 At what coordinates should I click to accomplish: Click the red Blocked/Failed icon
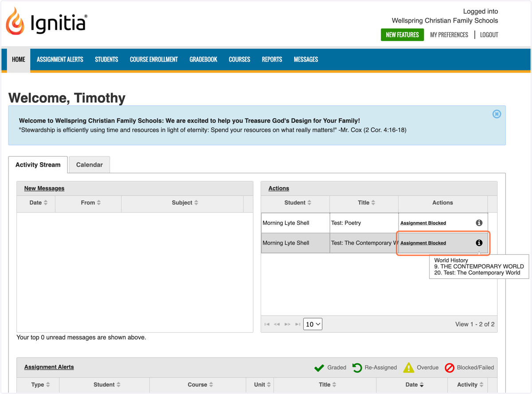[449, 368]
